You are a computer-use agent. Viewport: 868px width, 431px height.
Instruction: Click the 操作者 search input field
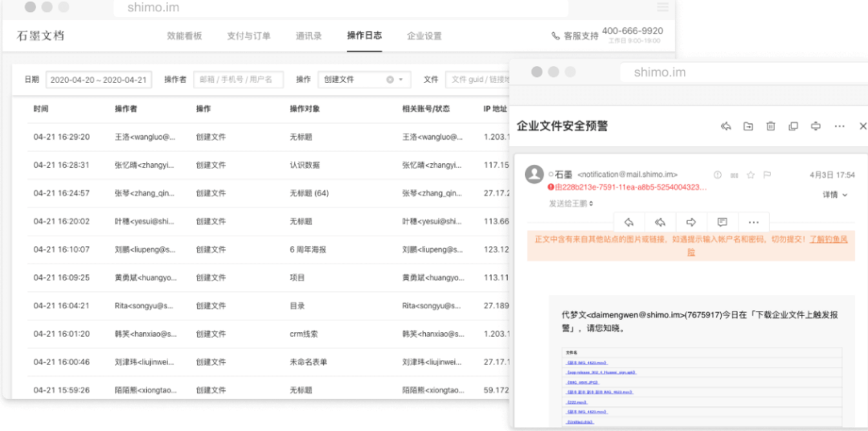point(238,80)
